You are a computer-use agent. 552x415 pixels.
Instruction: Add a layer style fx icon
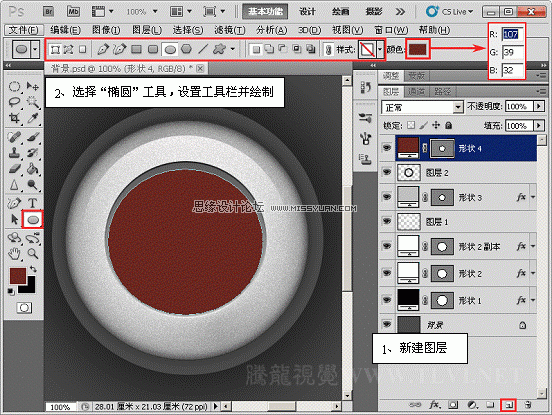coord(434,405)
